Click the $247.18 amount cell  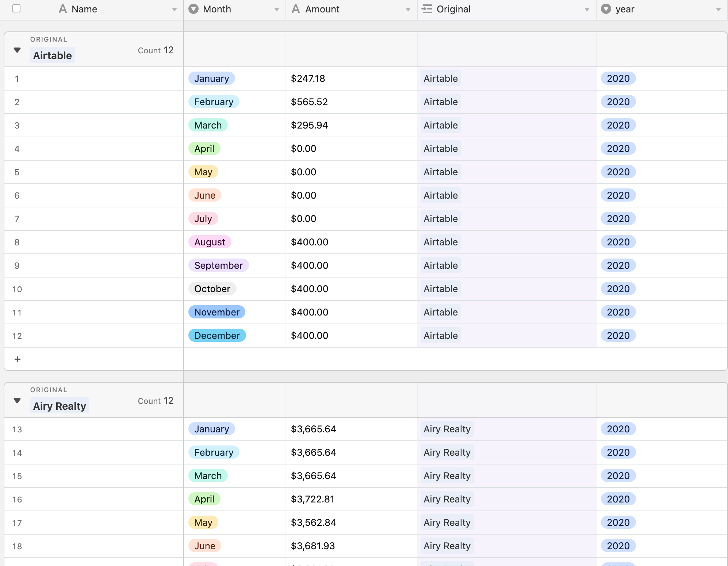click(x=352, y=79)
